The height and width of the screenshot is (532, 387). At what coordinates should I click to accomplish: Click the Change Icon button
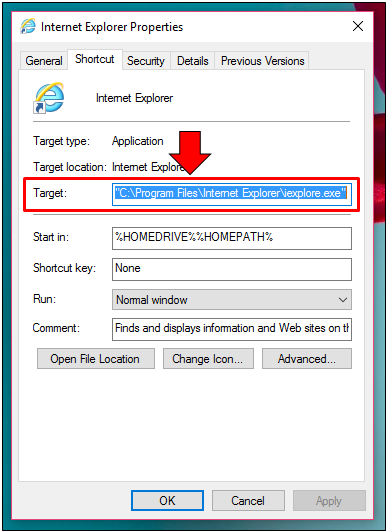[208, 359]
